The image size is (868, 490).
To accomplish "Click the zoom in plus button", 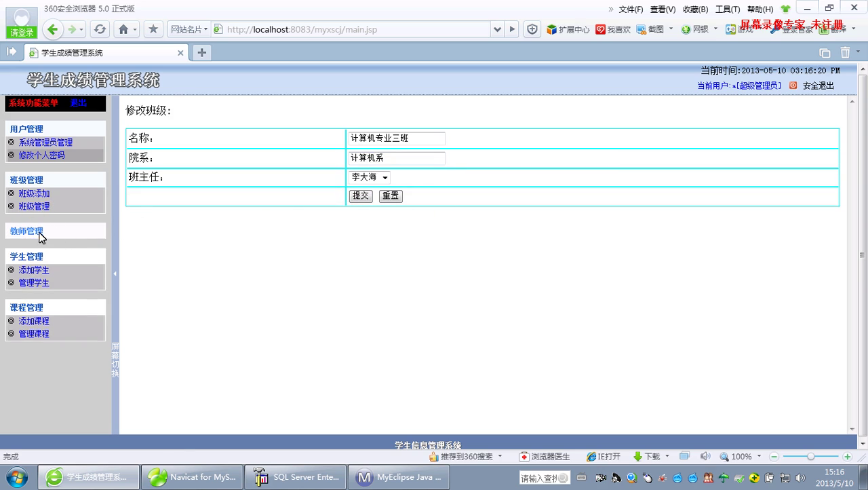I will tap(847, 457).
